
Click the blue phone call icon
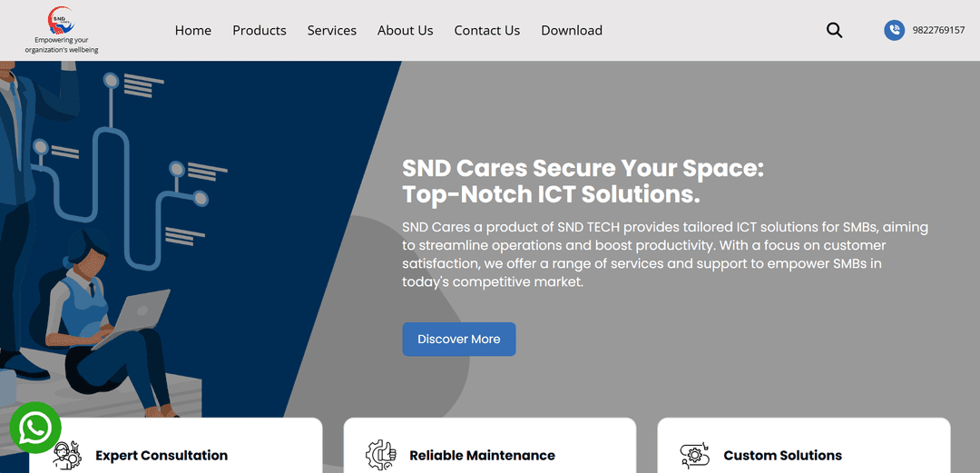pos(895,30)
